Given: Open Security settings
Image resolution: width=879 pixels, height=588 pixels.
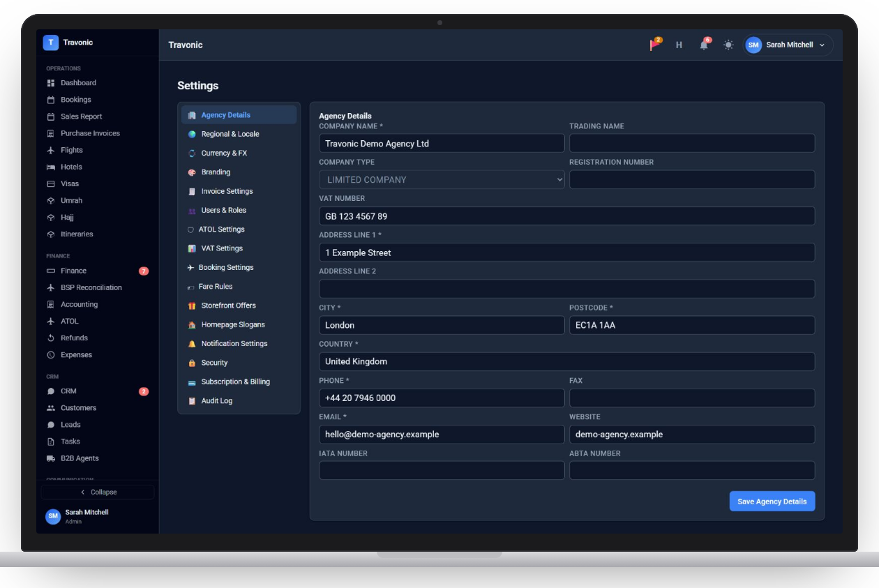Looking at the screenshot, I should (239, 363).
